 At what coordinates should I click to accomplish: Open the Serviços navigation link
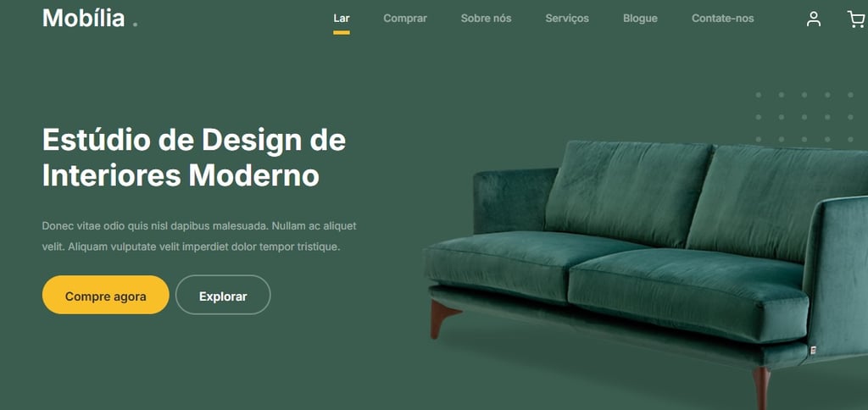click(x=567, y=19)
